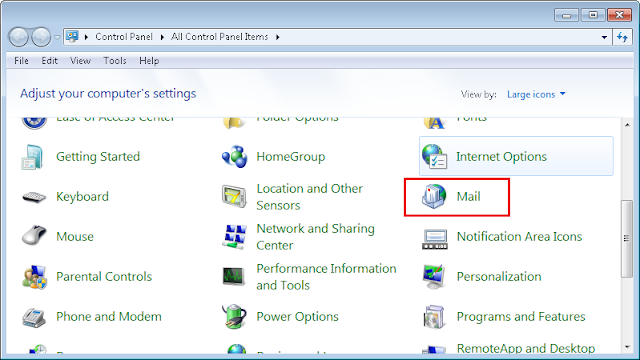Go forward with the Forward arrow
This screenshot has height=360, width=640.
click(41, 37)
